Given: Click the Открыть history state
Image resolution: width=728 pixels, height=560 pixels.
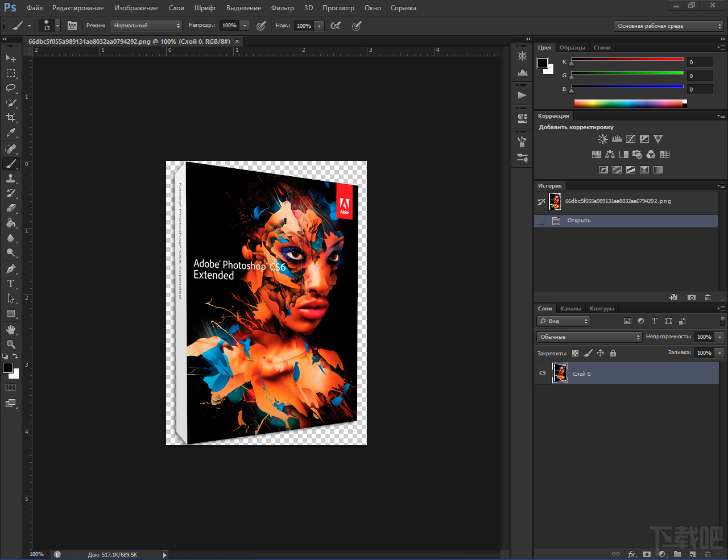Looking at the screenshot, I should [x=578, y=221].
